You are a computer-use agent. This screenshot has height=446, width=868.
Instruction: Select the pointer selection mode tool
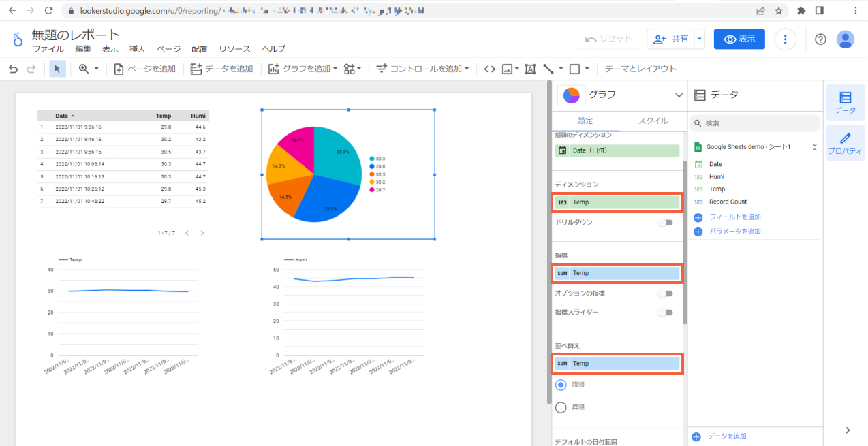[57, 69]
